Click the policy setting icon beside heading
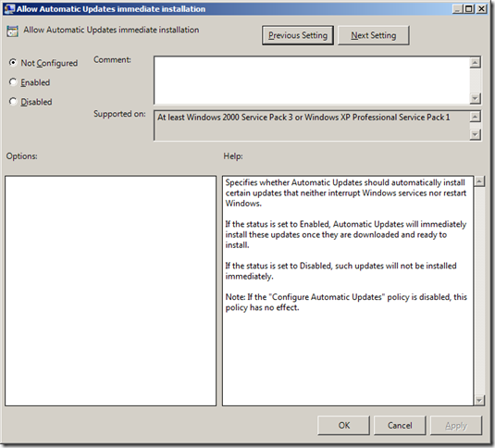Viewport: 495px width, 448px height. pyautogui.click(x=12, y=31)
